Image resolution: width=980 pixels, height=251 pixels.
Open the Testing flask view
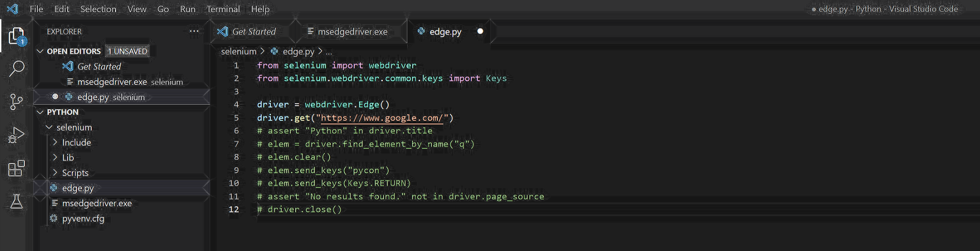pos(16,201)
